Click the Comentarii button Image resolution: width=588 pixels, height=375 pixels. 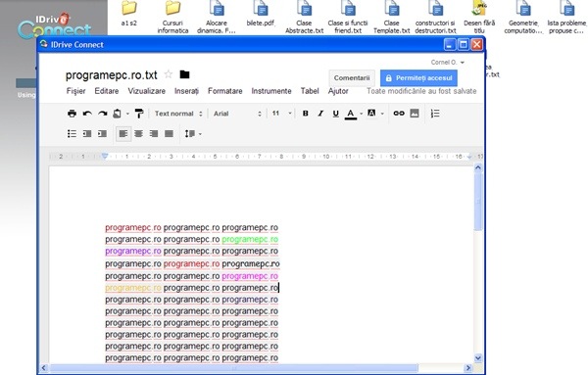tap(352, 78)
